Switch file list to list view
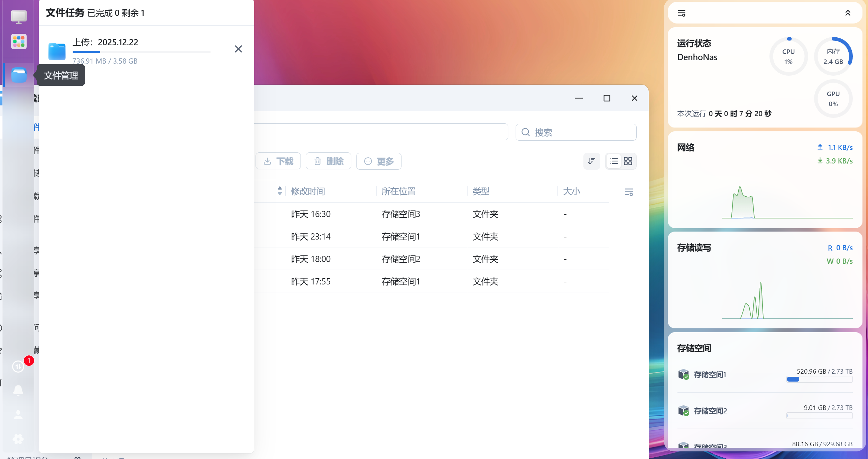 point(614,161)
